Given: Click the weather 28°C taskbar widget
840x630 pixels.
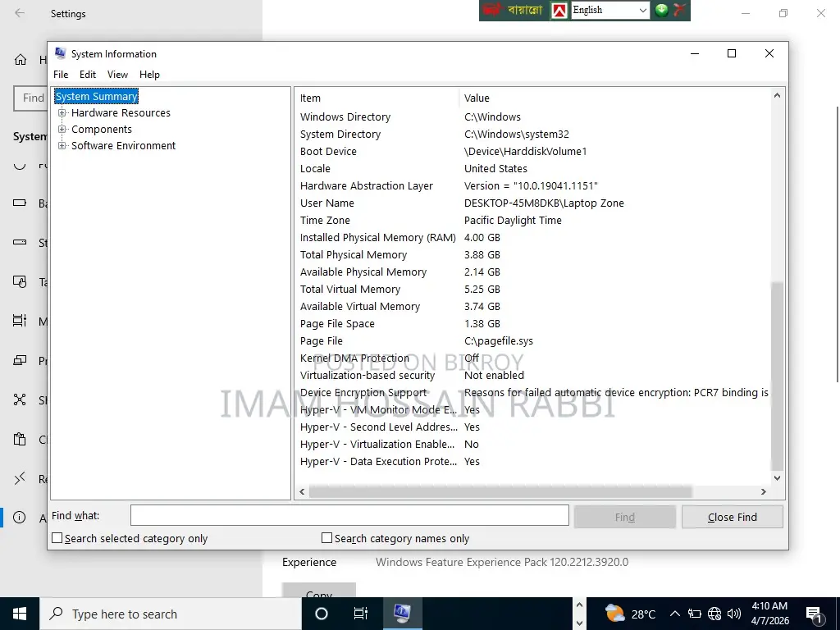Looking at the screenshot, I should pos(630,614).
